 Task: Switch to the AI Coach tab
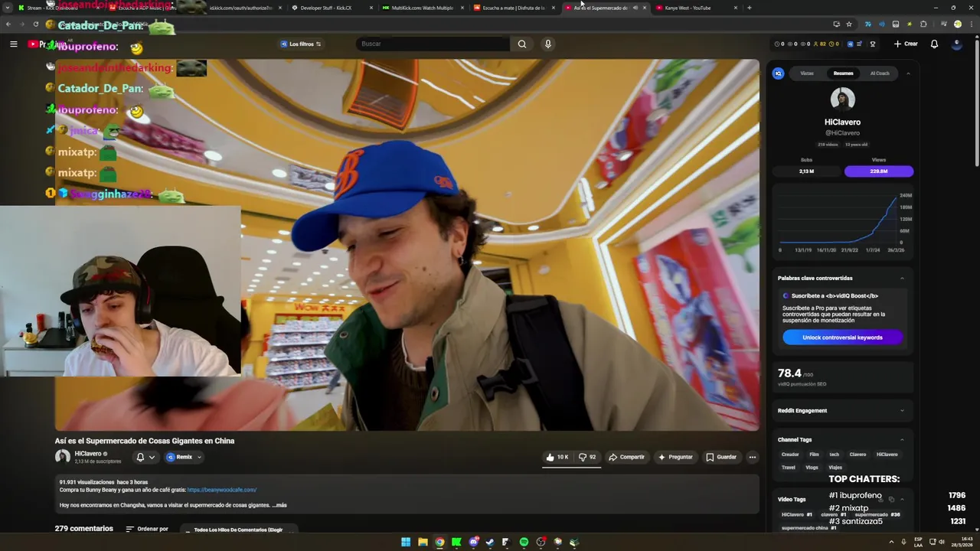(x=880, y=73)
